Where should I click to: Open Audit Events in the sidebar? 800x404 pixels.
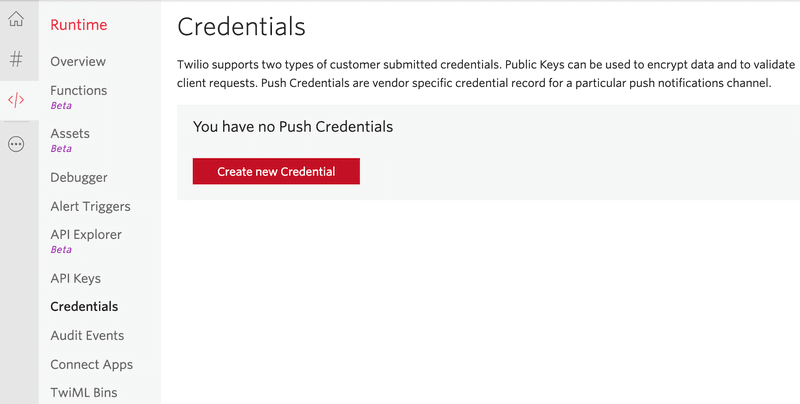click(87, 336)
